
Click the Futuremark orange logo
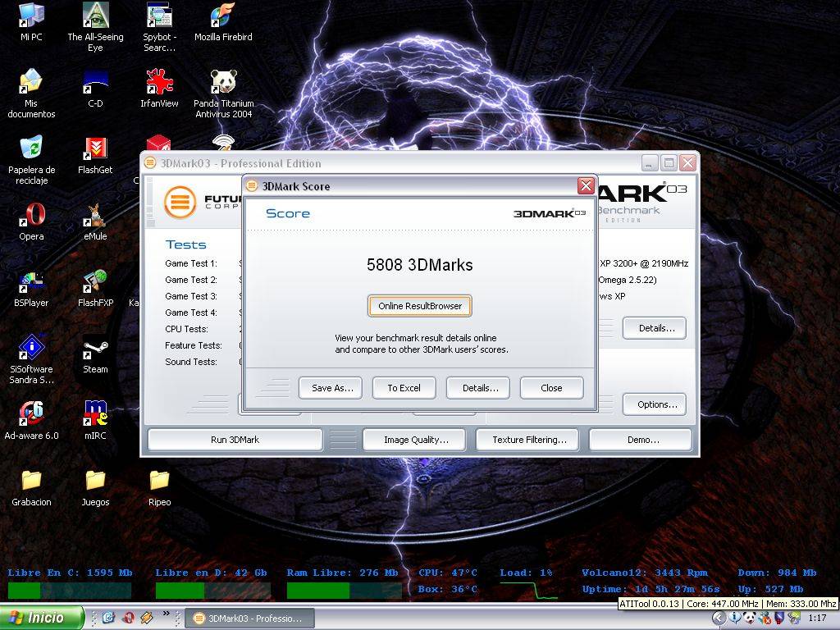tap(180, 202)
